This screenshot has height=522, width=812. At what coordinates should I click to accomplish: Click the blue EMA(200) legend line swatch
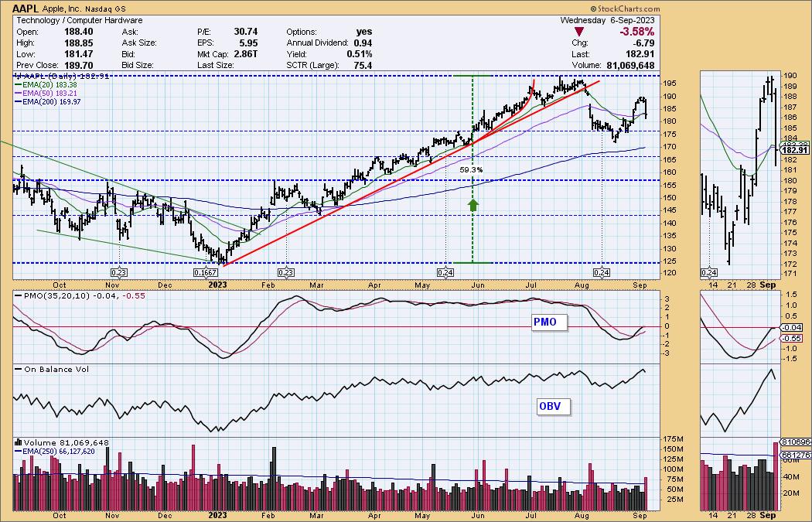pos(18,102)
